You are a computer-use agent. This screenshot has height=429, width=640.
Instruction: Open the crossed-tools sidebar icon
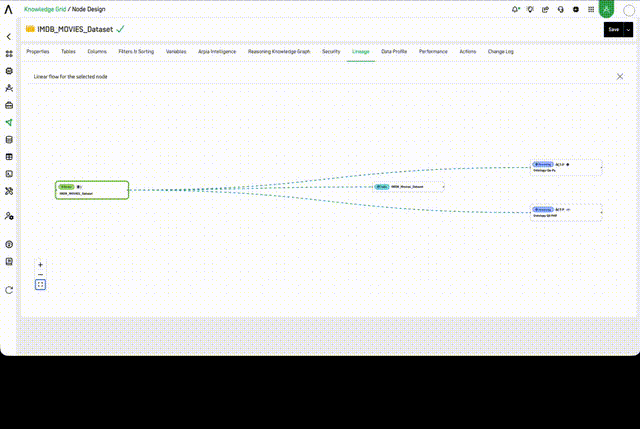pos(9,191)
